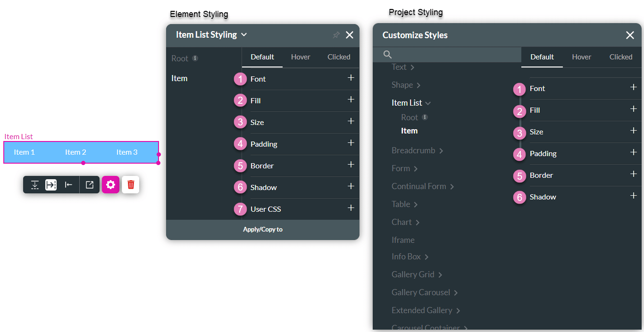
Task: Click the search magnifier in Customize Styles
Action: coord(387,54)
